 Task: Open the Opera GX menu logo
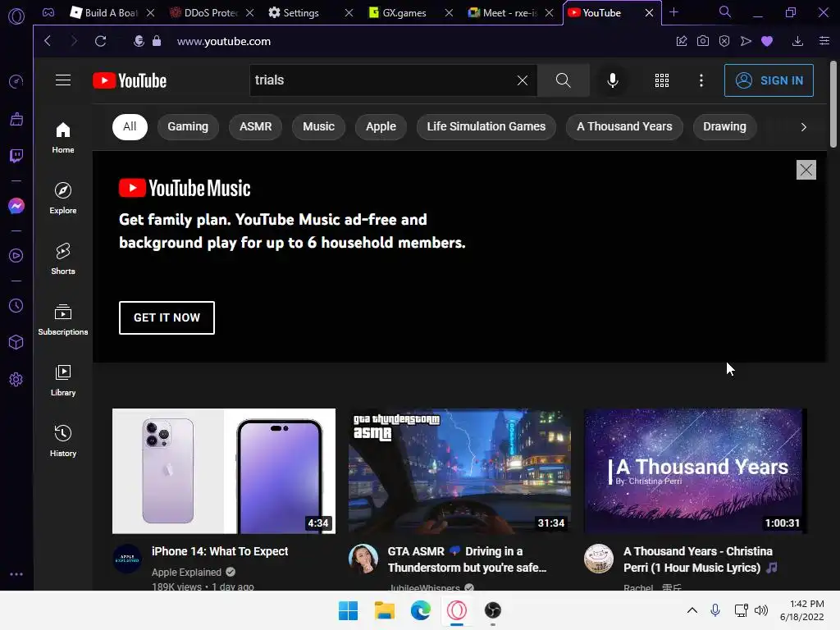tap(16, 16)
